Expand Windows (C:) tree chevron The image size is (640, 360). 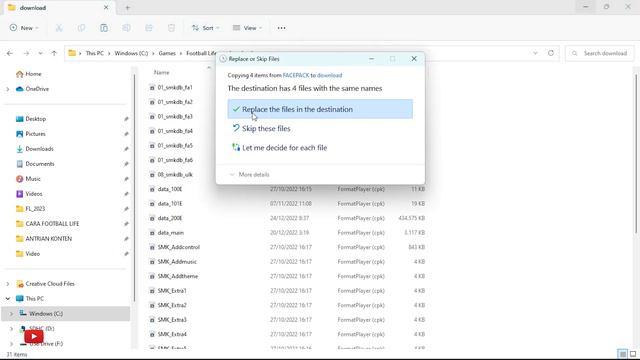(11, 314)
